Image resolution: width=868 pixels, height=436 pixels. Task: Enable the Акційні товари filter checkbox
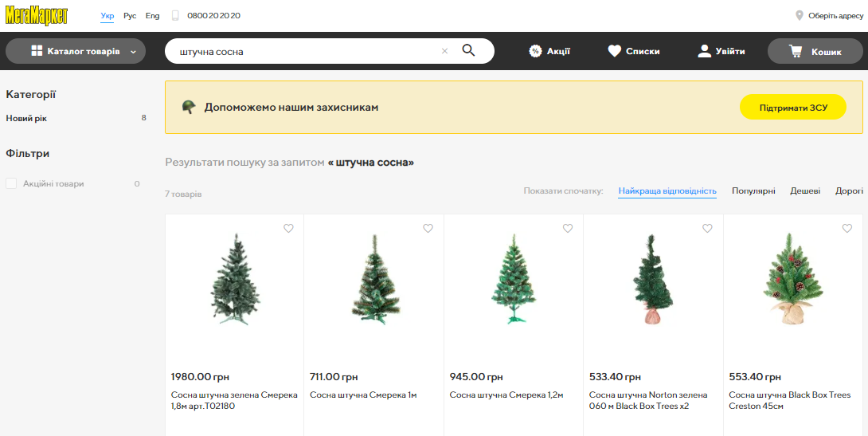coord(11,184)
